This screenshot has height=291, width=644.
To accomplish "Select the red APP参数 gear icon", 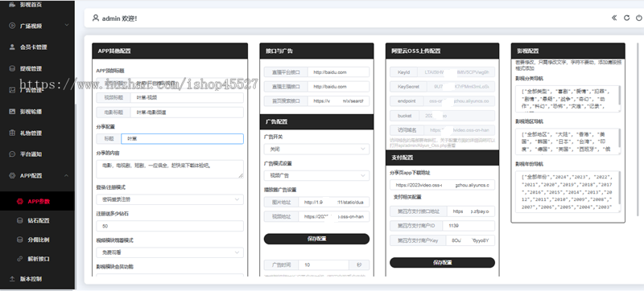I will pyautogui.click(x=19, y=201).
